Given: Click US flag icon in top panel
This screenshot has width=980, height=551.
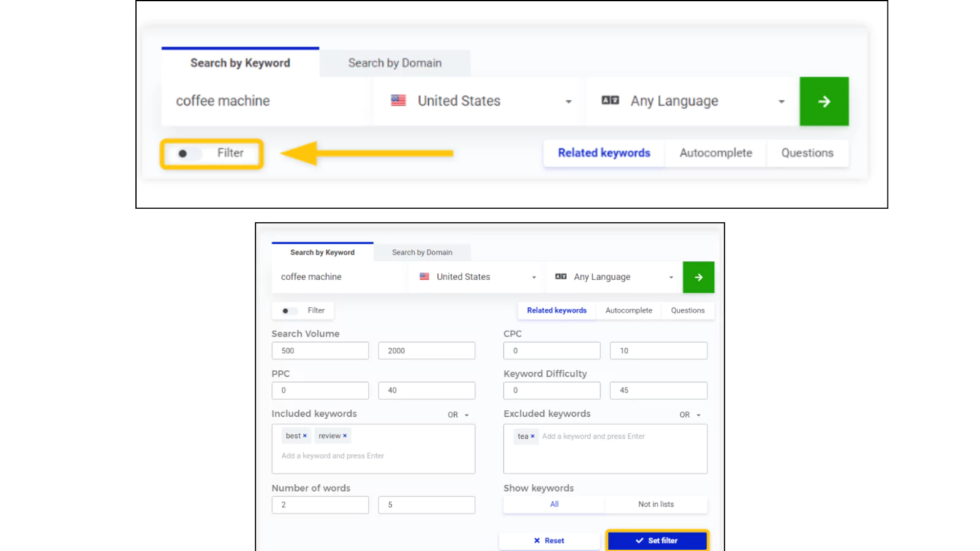Looking at the screenshot, I should [398, 100].
